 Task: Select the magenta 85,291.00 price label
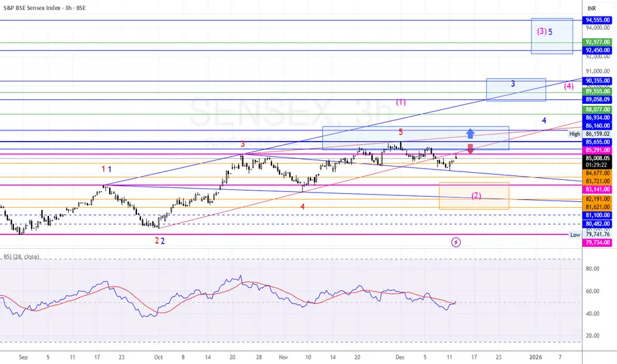pos(598,150)
